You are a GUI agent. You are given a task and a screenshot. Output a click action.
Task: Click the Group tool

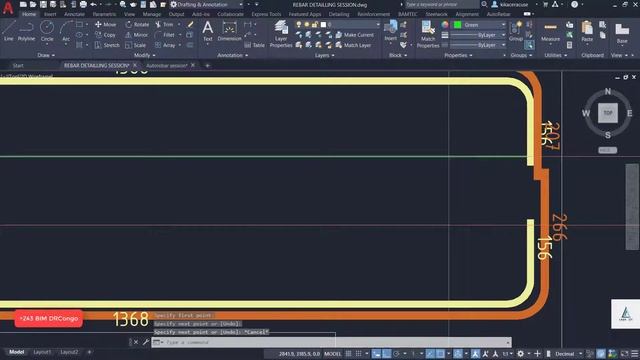click(516, 31)
